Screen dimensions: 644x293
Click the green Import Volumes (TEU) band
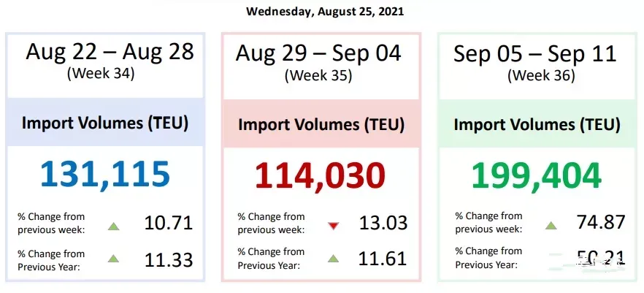pos(537,123)
